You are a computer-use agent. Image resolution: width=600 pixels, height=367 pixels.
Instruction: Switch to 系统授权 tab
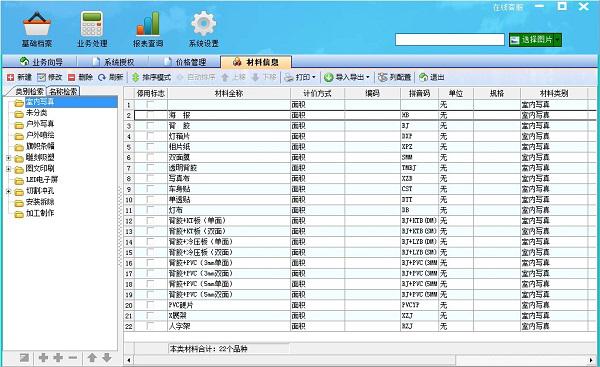[x=113, y=62]
